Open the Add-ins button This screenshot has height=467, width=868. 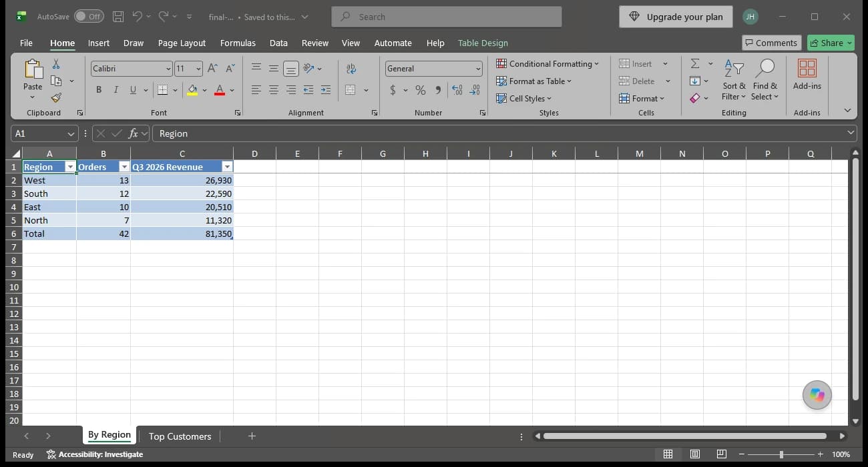[807, 74]
